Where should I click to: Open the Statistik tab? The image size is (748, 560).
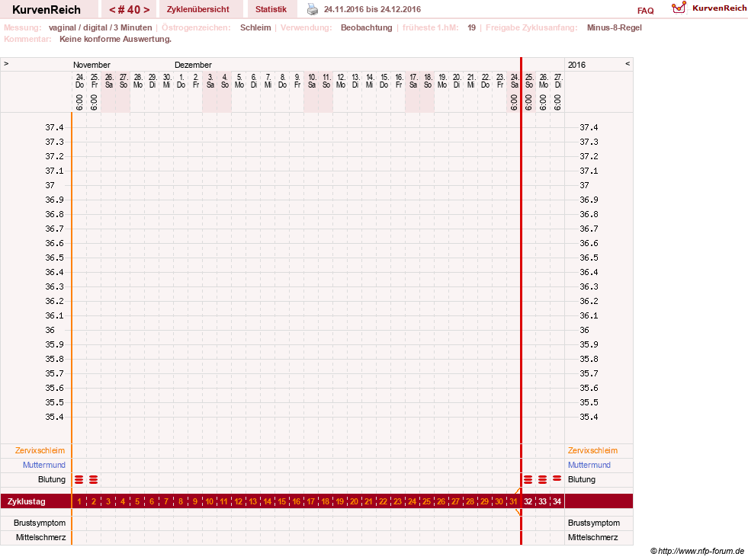pos(271,9)
